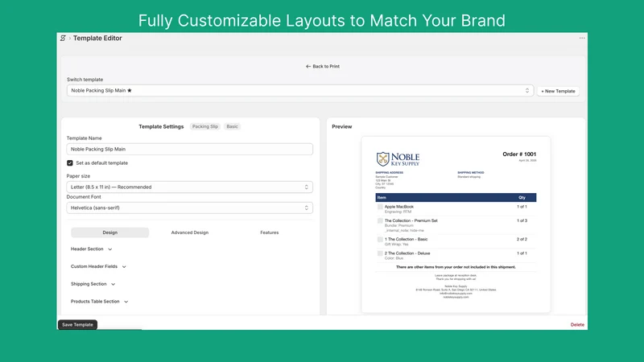Select the Design tab
Viewport: 644px width, 362px height.
(109, 232)
